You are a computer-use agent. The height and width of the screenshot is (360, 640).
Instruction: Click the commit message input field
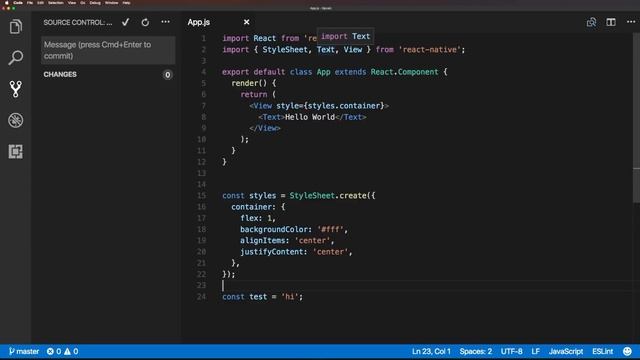coord(108,50)
